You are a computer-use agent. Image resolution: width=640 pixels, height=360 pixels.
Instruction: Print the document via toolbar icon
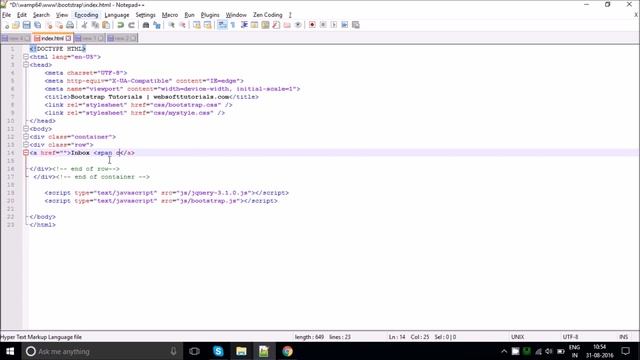click(x=70, y=25)
